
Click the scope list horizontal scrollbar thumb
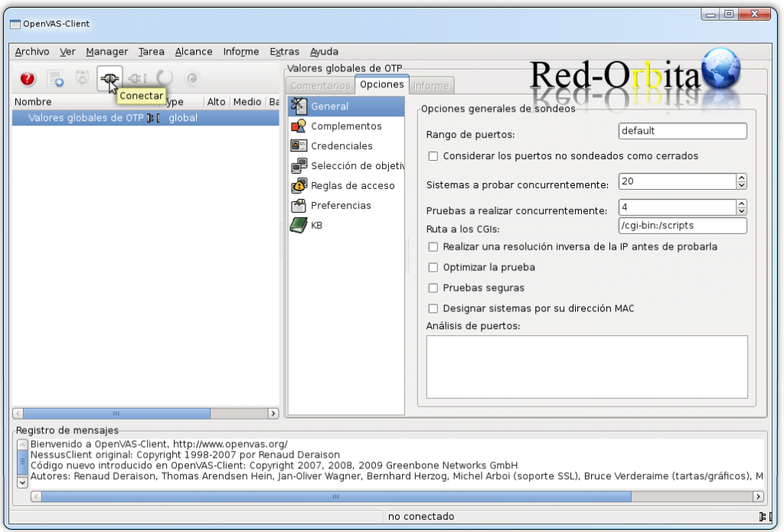[x=116, y=413]
